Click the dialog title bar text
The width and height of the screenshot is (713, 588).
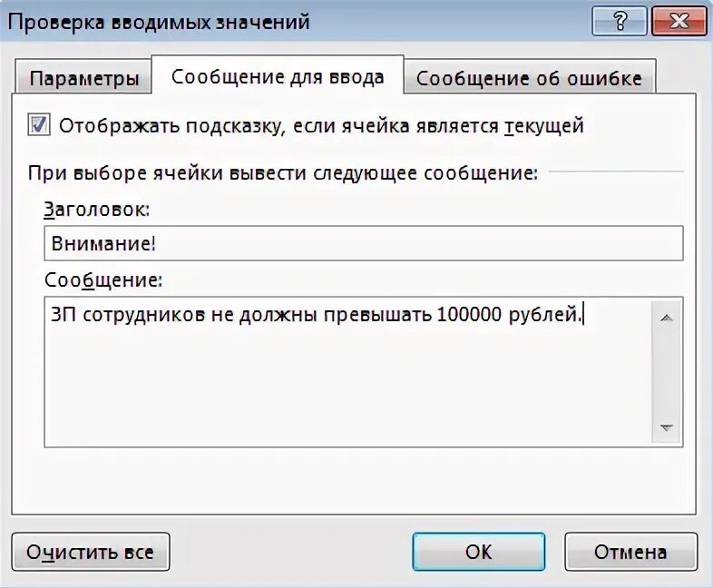click(x=159, y=22)
